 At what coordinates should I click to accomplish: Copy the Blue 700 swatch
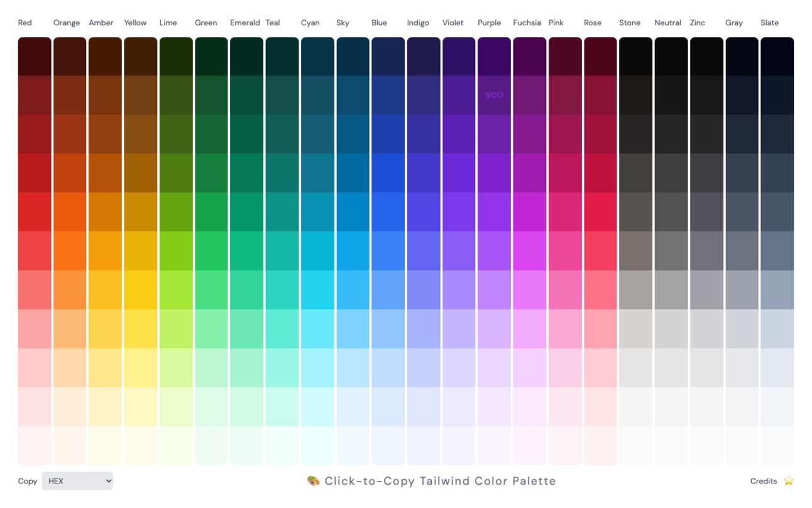(x=388, y=173)
